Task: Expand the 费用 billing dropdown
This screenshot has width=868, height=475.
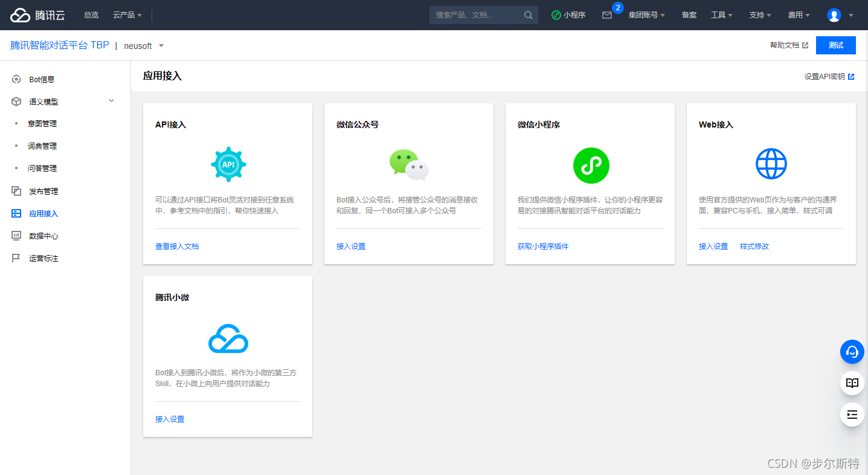Action: [x=799, y=15]
